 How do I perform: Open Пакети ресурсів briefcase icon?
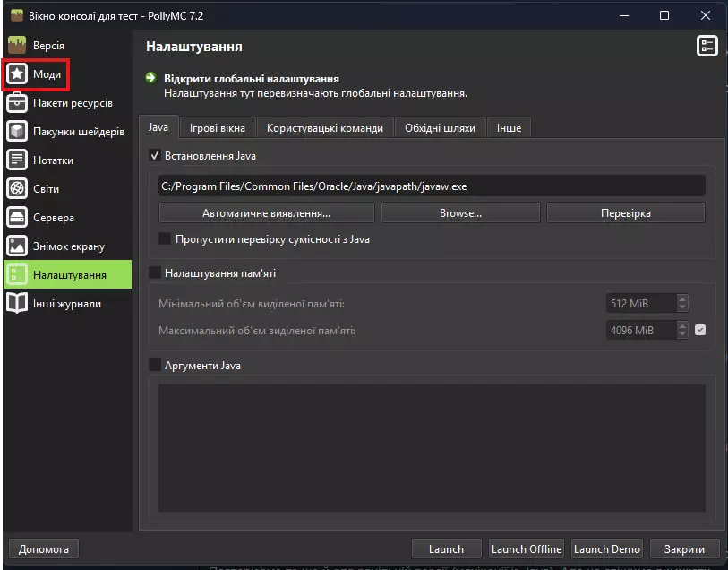18,103
